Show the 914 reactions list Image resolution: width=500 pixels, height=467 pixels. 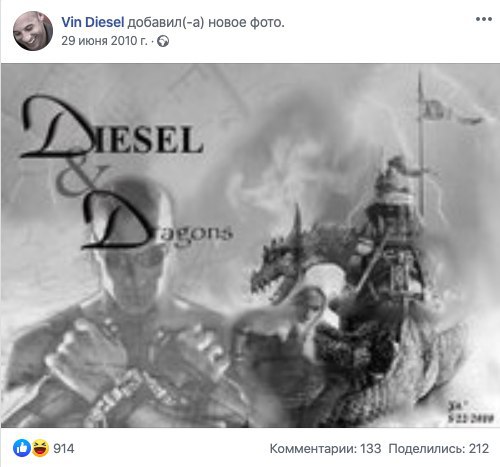pyautogui.click(x=64, y=448)
